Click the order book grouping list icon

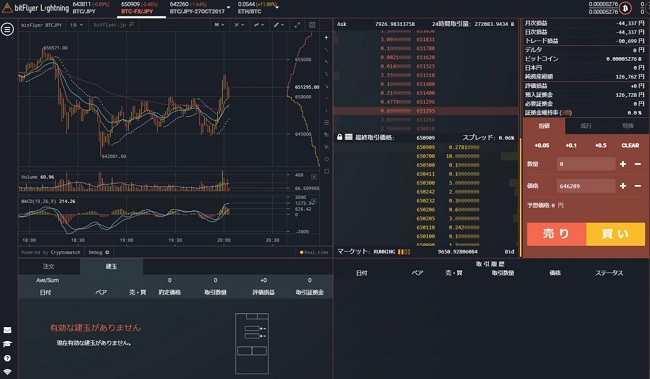[x=349, y=137]
